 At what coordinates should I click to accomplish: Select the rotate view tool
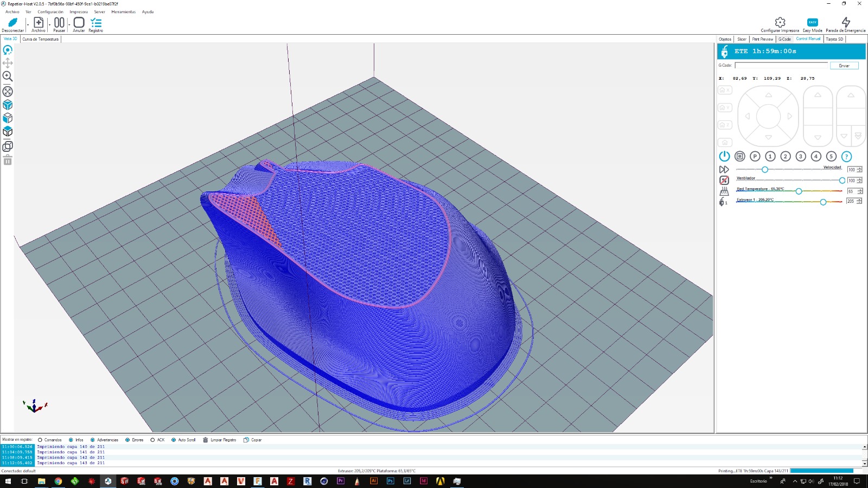(8, 50)
